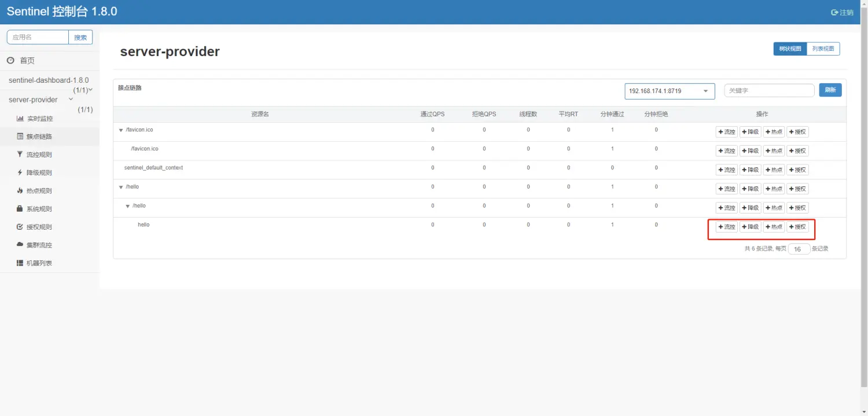The height and width of the screenshot is (416, 868).
Task: Open 实时监控 real-time monitoring
Action: pos(35,119)
